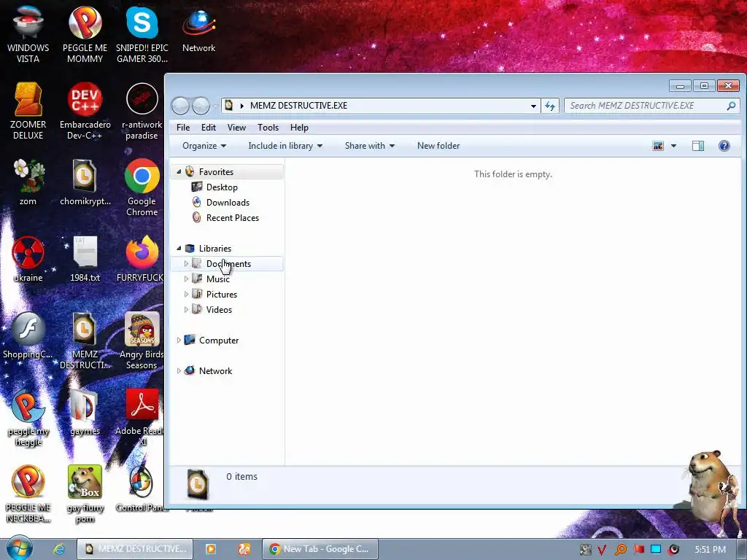Expand the Videos library arrow
The image size is (747, 560).
pos(186,309)
